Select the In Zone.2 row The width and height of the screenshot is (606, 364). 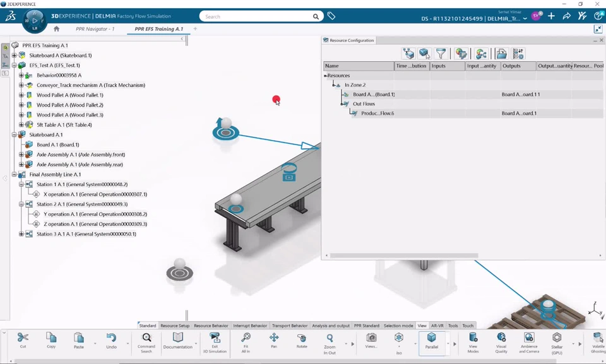pyautogui.click(x=463, y=85)
